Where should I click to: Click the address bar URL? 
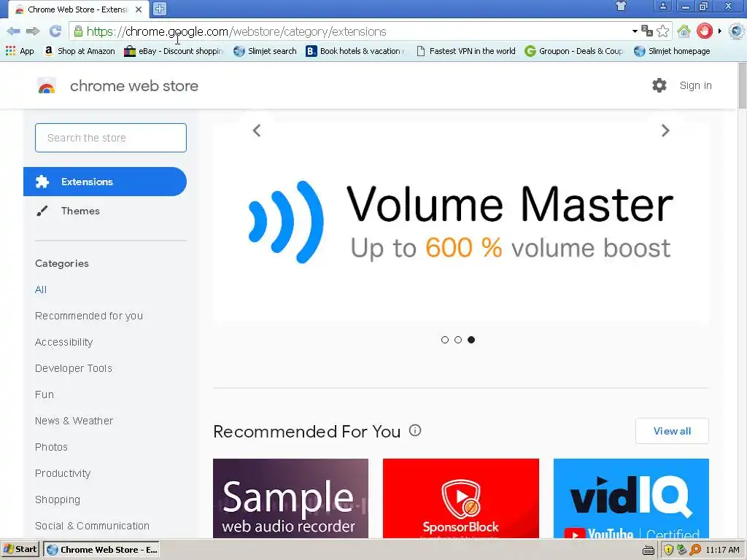(236, 31)
